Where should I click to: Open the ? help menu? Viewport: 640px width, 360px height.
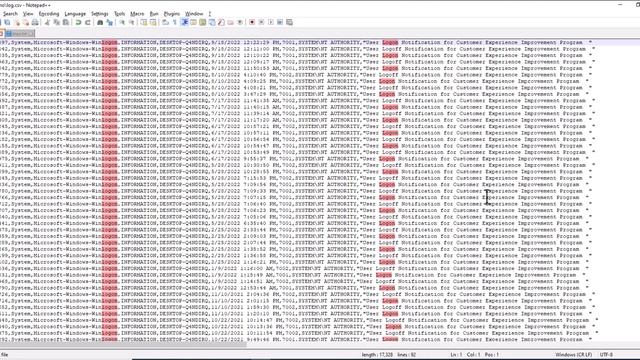[210, 14]
